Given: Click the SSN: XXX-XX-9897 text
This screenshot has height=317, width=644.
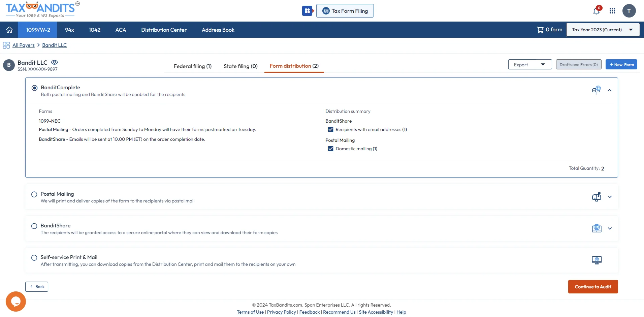Looking at the screenshot, I should [37, 69].
